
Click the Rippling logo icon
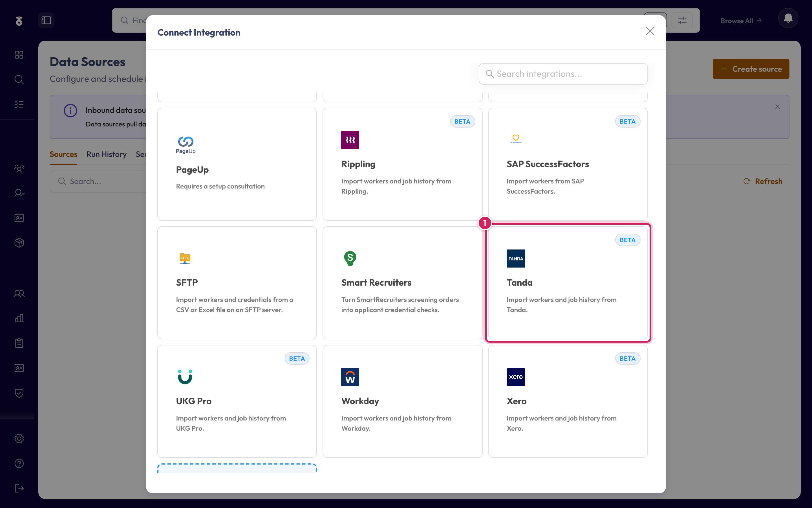click(x=350, y=140)
